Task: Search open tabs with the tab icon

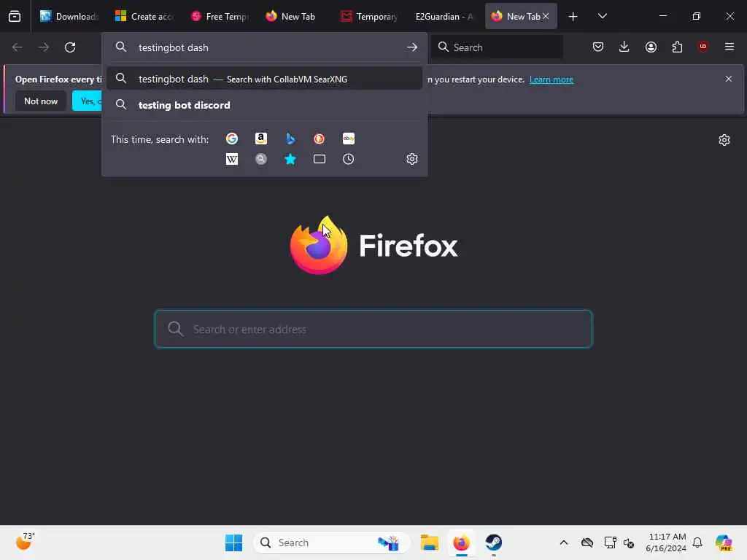Action: pos(320,159)
